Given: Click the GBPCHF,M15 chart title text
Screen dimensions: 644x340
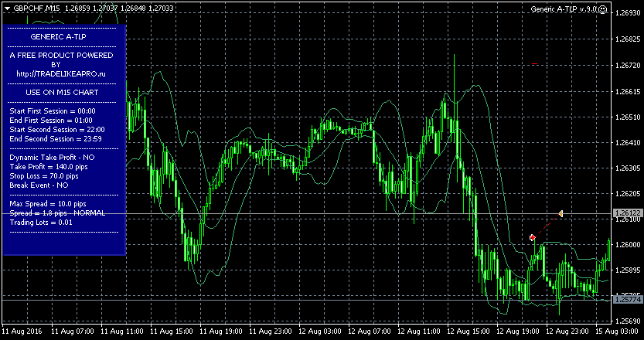Looking at the screenshot, I should tap(36, 8).
